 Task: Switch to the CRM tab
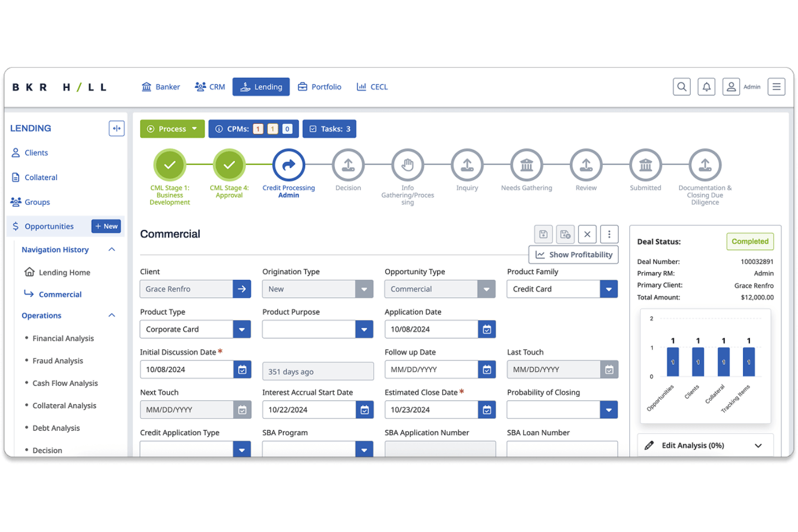210,87
